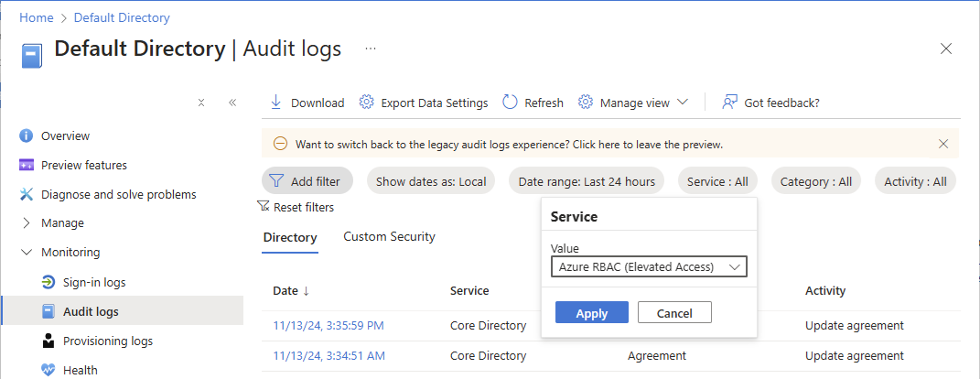Open the 11/13/24, 3:35:59 PM log entry

click(x=328, y=325)
